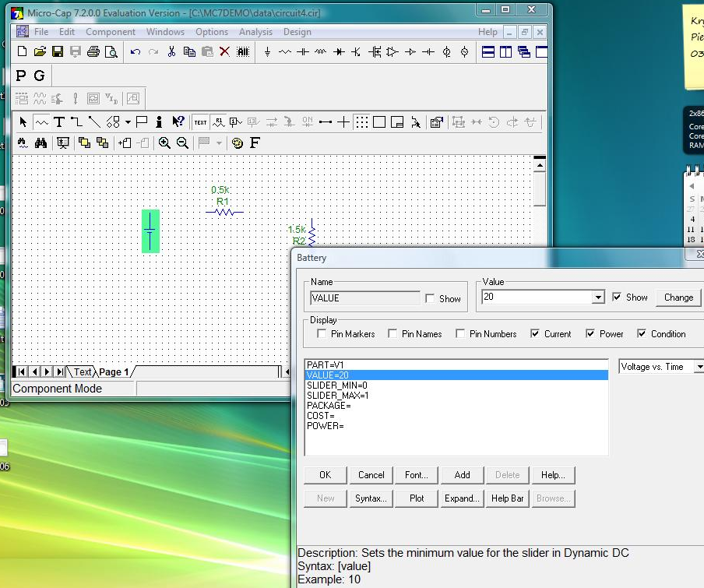Uncheck the Current display checkbox
The height and width of the screenshot is (588, 704).
pyautogui.click(x=535, y=333)
